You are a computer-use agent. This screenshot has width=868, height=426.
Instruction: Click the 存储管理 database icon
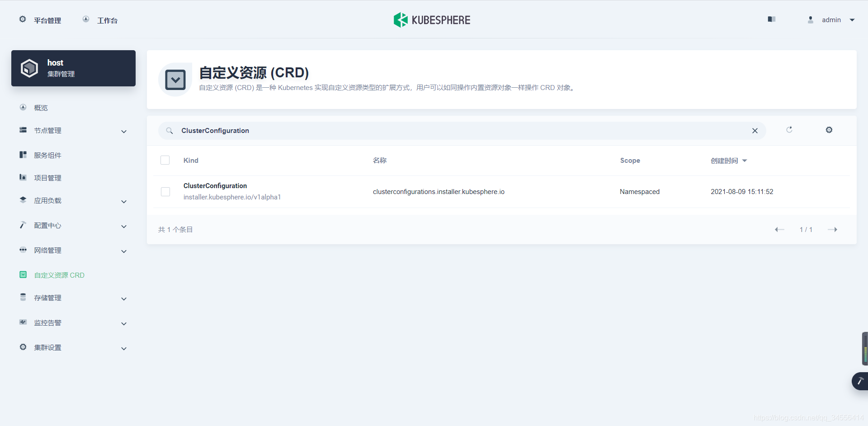tap(23, 297)
